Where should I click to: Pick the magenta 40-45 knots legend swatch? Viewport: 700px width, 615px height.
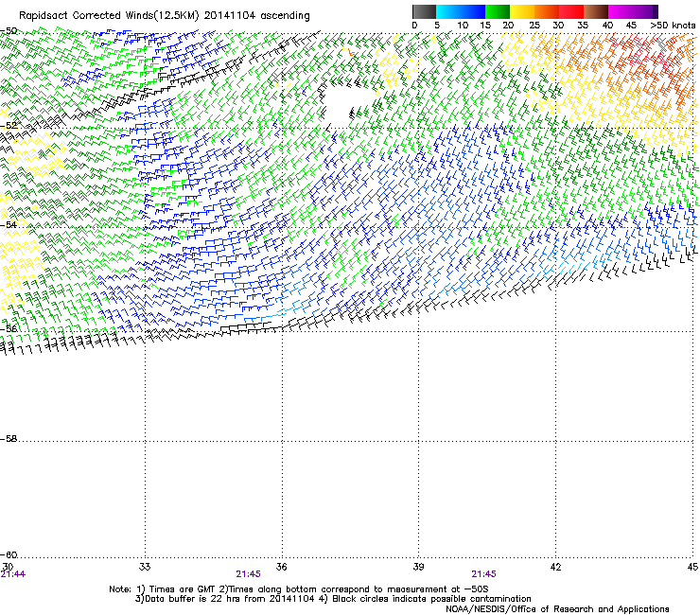coord(621,11)
